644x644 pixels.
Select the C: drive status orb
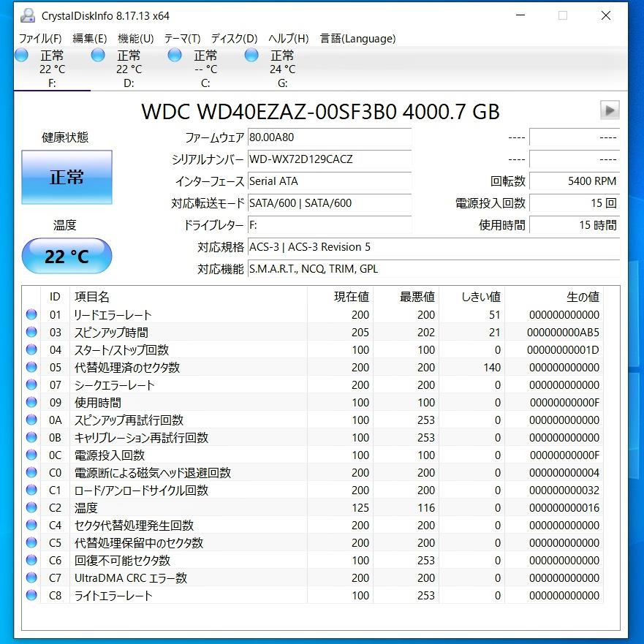click(x=175, y=55)
